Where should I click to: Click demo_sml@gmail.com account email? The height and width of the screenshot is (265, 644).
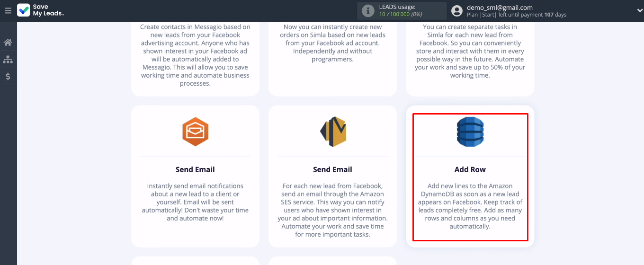[x=500, y=8]
